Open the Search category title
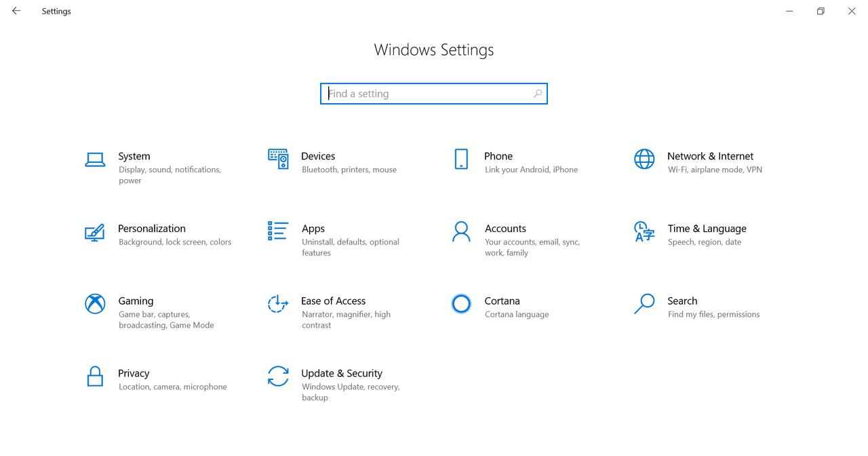868x456 pixels. (682, 301)
